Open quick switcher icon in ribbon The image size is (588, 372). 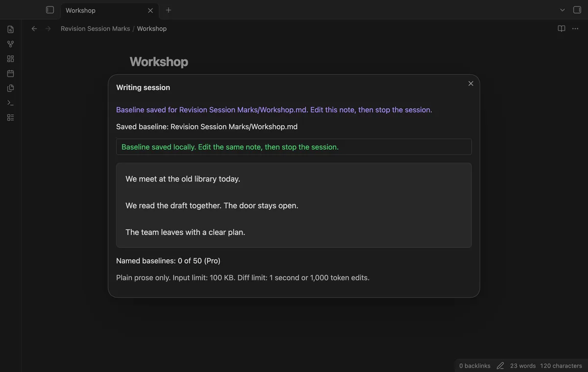(10, 29)
